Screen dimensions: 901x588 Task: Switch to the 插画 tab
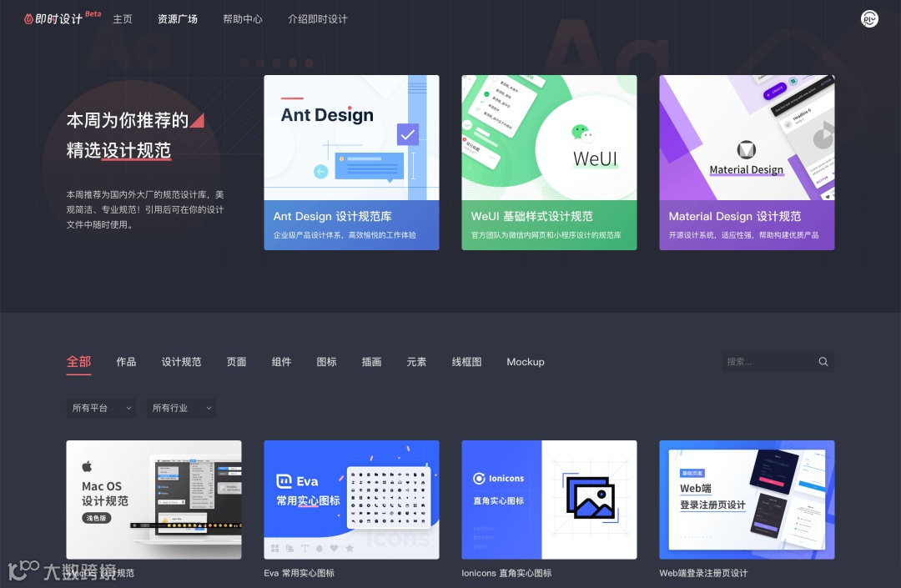pos(371,362)
